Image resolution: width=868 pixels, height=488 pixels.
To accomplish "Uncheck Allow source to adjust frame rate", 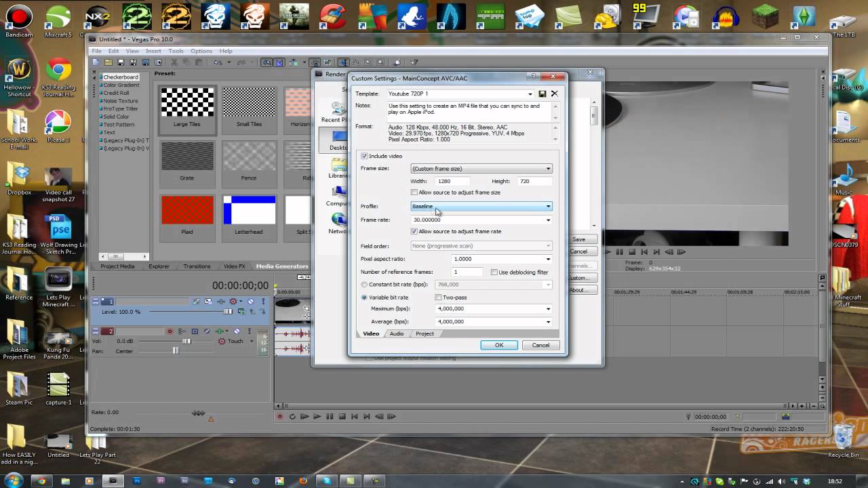I will [414, 231].
